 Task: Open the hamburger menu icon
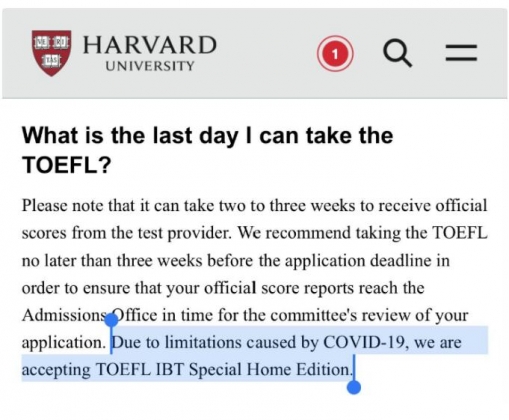coord(461,53)
